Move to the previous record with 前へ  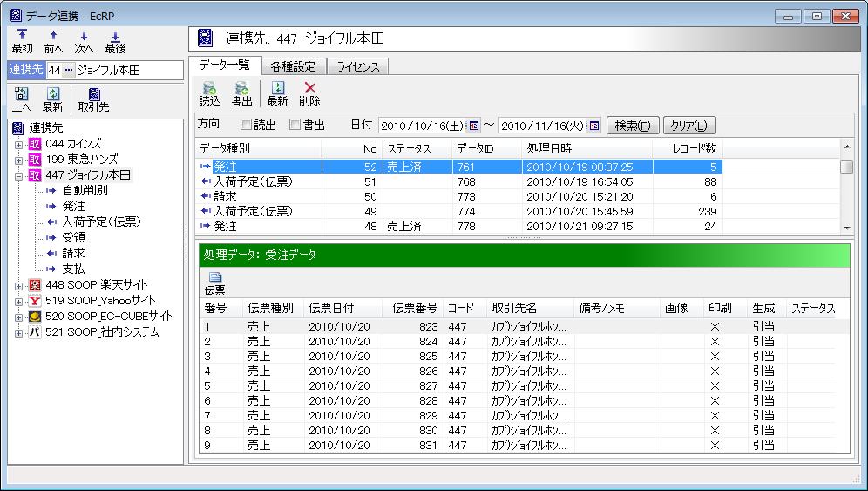[54, 42]
